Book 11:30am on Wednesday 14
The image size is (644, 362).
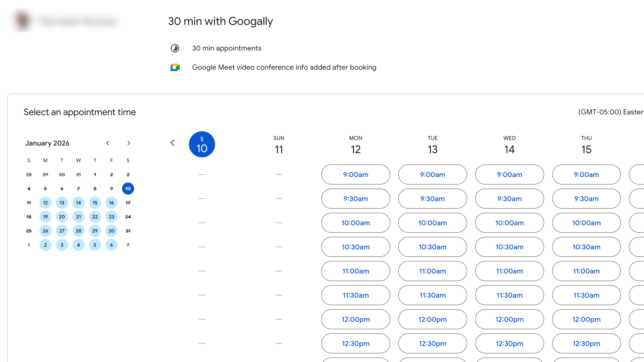509,295
